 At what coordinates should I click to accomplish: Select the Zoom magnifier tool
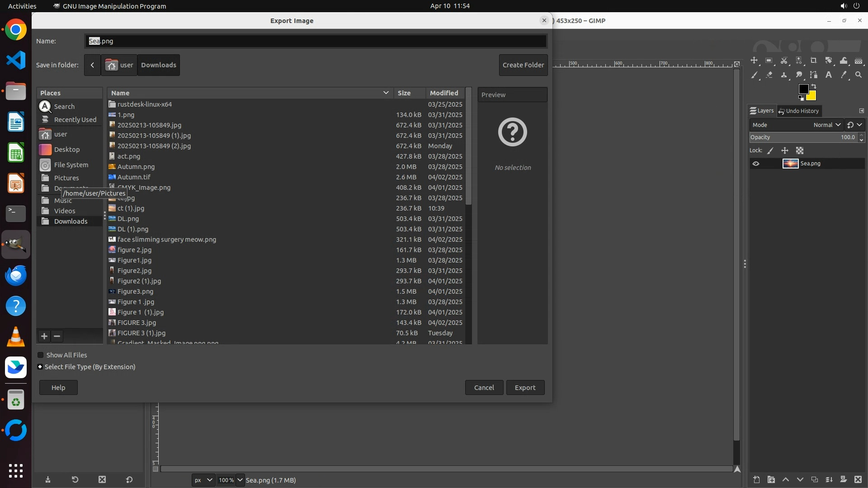pos(859,75)
